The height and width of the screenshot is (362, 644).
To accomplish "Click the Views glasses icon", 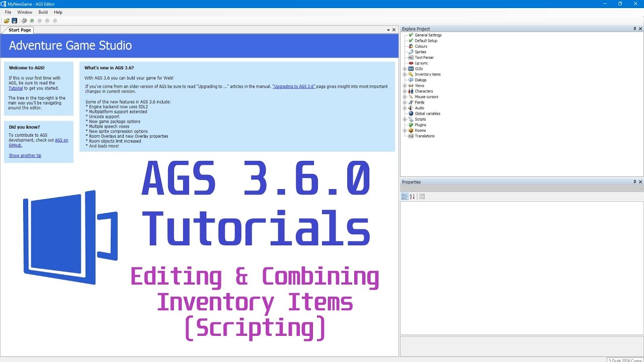I will pyautogui.click(x=411, y=85).
